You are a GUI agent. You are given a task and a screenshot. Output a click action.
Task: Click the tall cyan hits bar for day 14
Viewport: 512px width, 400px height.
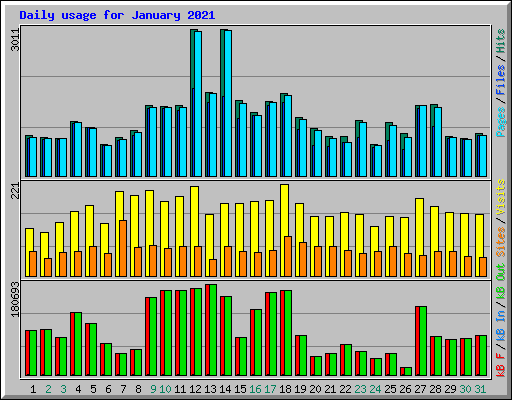[x=228, y=103]
